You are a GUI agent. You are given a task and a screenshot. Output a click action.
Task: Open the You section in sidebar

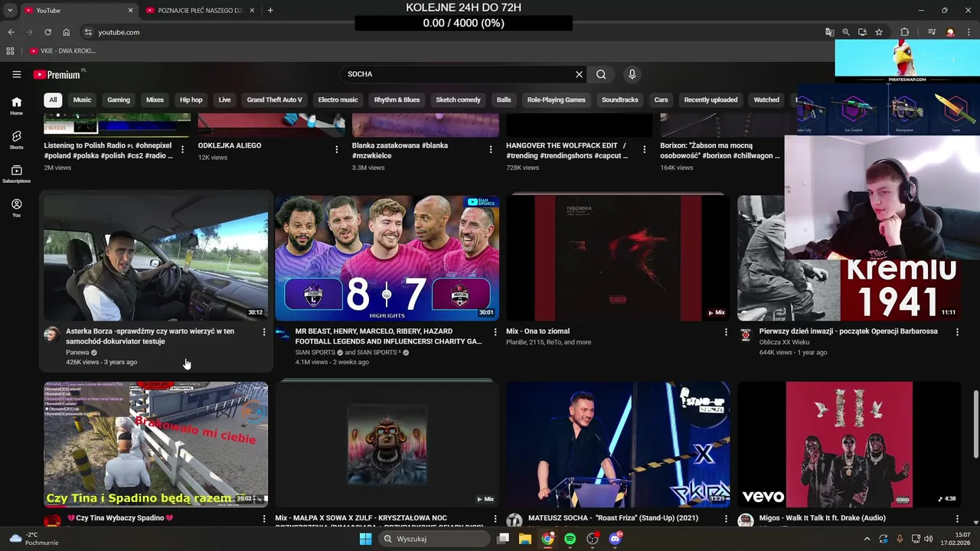16,207
